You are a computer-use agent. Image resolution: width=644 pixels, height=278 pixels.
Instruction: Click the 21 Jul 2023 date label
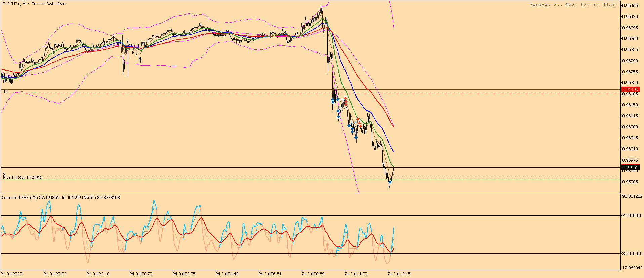click(x=11, y=274)
